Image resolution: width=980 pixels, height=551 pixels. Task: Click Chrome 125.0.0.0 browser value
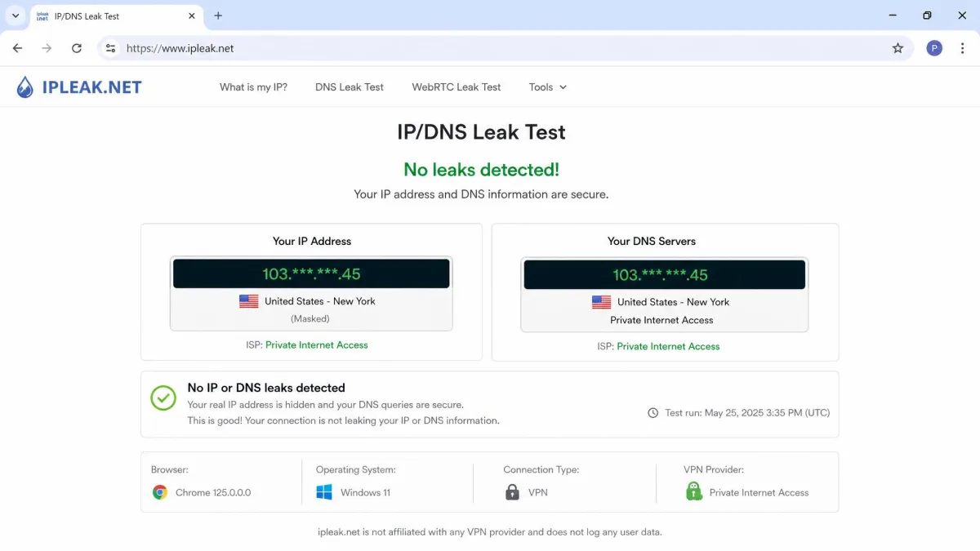(213, 493)
